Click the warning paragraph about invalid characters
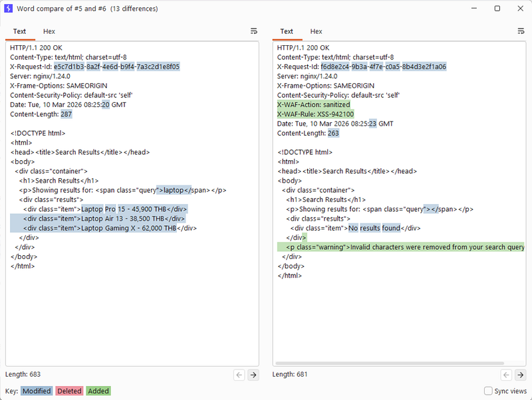This screenshot has height=400, width=532. (x=405, y=247)
